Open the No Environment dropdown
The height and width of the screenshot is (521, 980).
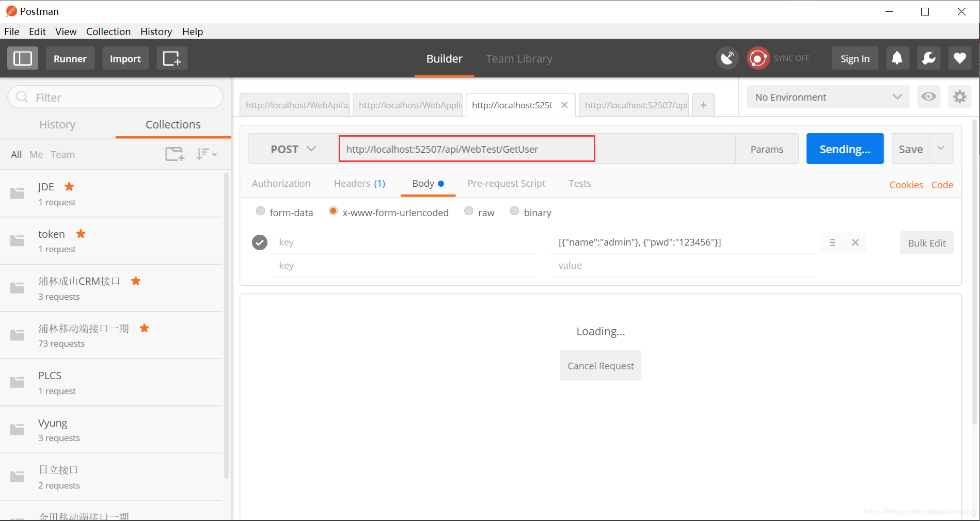pyautogui.click(x=828, y=97)
